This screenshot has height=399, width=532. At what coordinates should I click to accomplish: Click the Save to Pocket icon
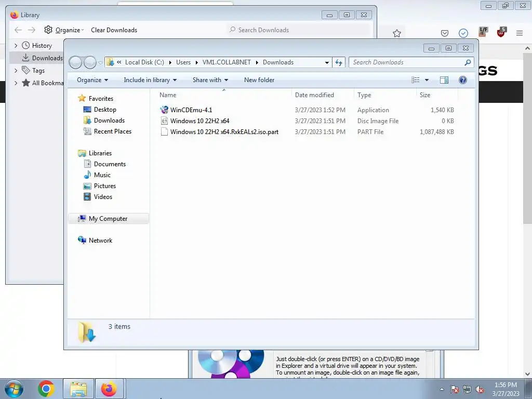[445, 33]
